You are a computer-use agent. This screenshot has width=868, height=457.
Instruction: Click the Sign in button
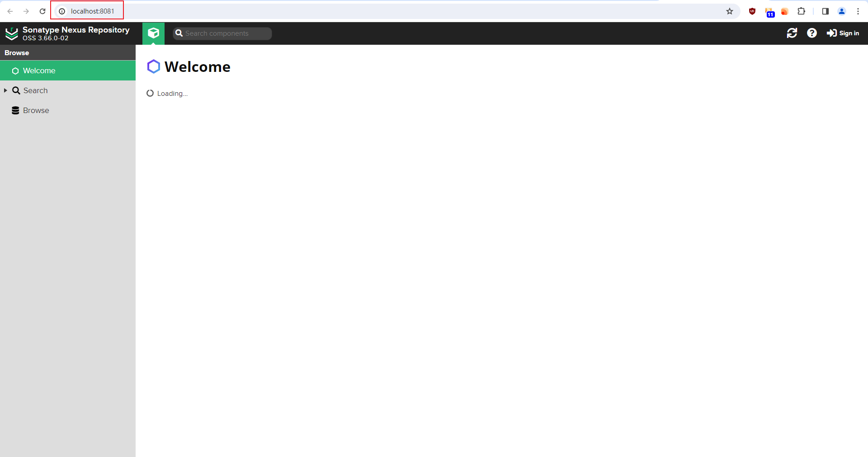[843, 33]
